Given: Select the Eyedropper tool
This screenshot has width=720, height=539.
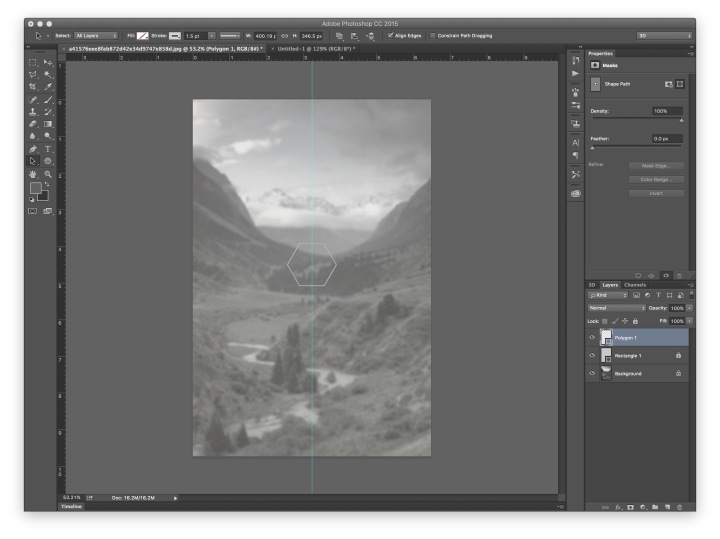Looking at the screenshot, I should (48, 86).
